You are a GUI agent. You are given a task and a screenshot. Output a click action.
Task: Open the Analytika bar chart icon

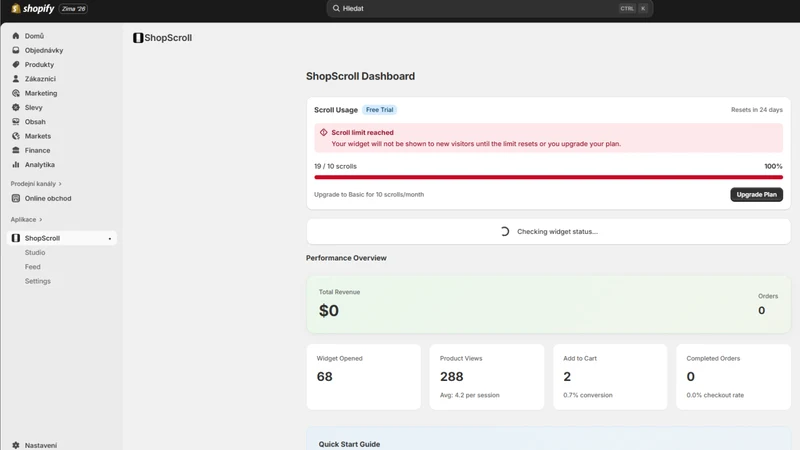[x=16, y=164]
